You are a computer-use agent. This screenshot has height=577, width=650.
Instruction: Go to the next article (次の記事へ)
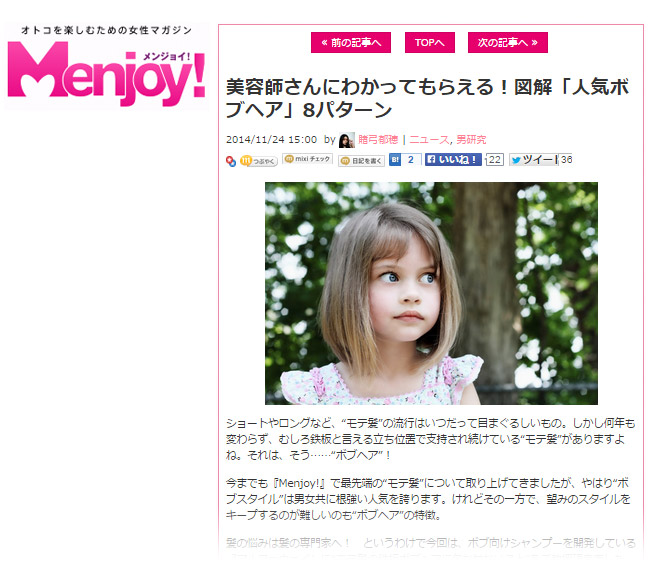[x=508, y=42]
